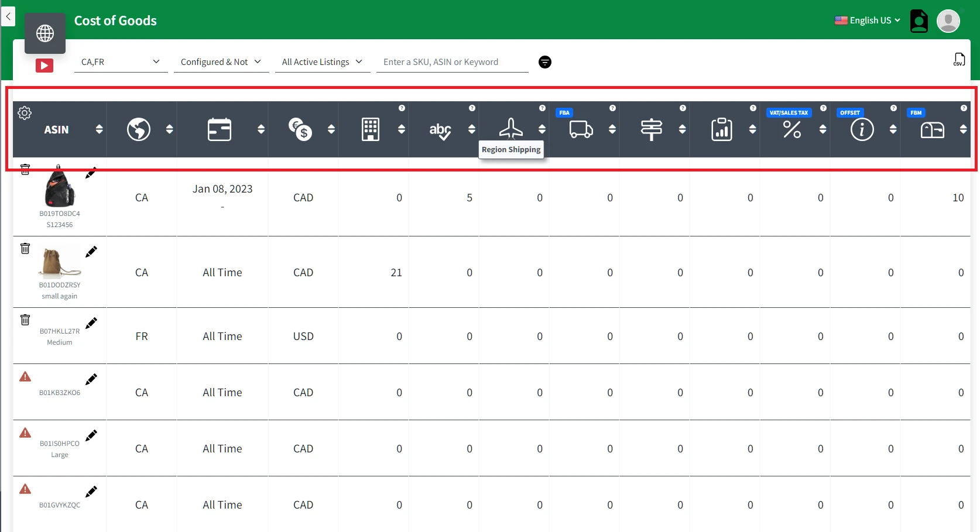This screenshot has height=532, width=980.
Task: Sort by date calendar column
Action: coord(220,129)
